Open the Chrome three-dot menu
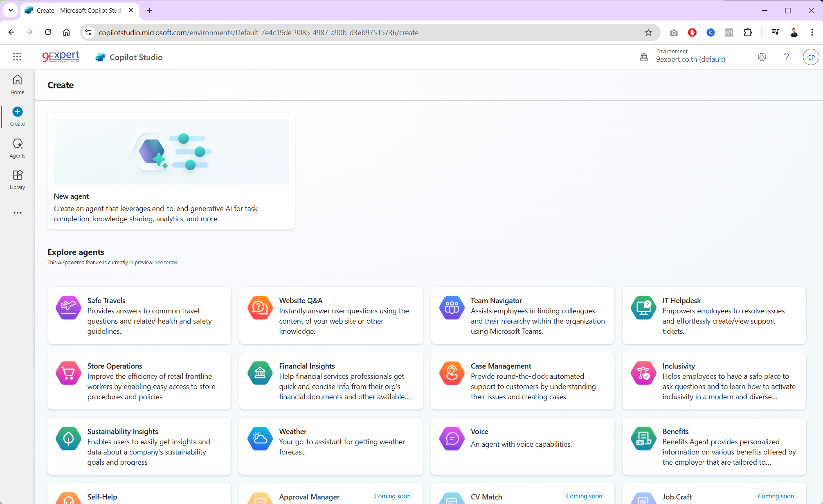Image resolution: width=823 pixels, height=504 pixels. click(x=812, y=32)
